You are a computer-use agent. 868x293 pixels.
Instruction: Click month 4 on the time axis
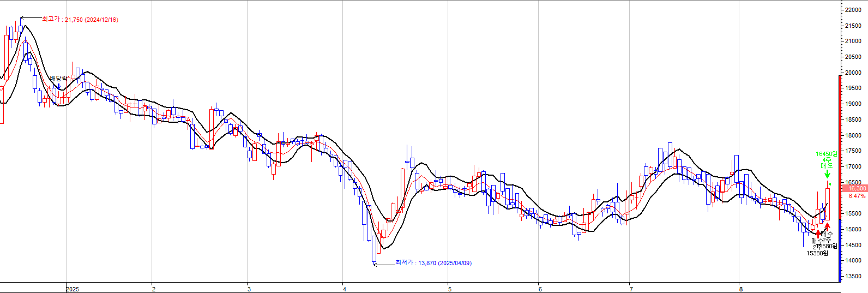click(345, 289)
